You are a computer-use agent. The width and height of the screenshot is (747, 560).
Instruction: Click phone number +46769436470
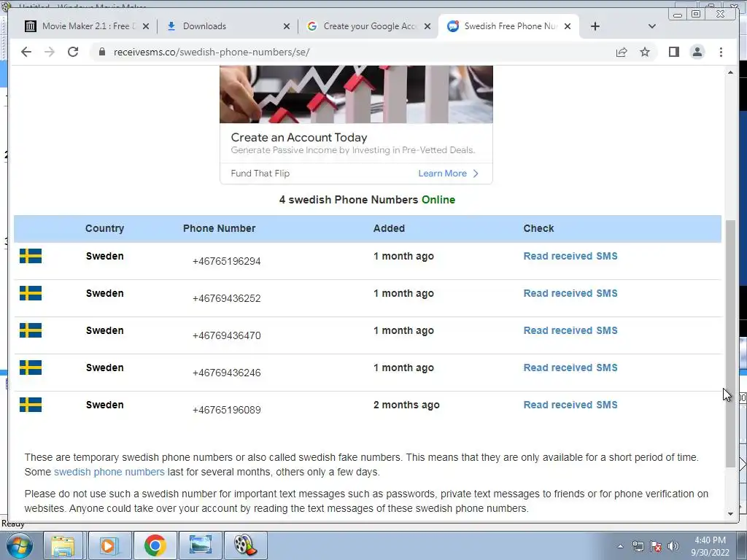[226, 335]
